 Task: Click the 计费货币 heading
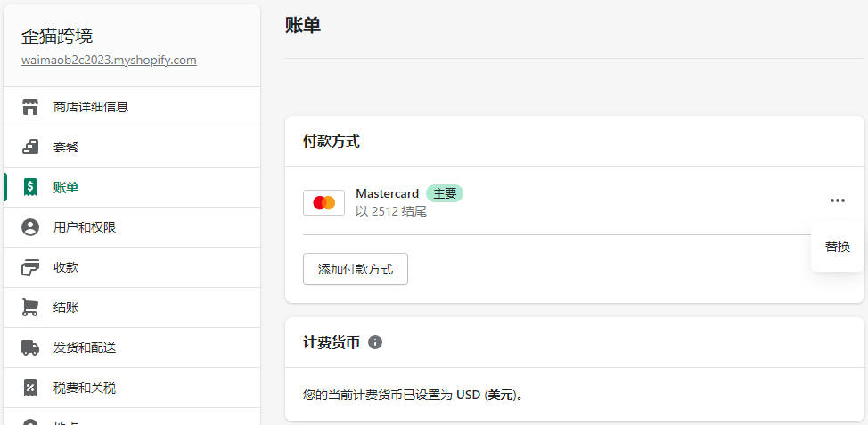tap(331, 342)
